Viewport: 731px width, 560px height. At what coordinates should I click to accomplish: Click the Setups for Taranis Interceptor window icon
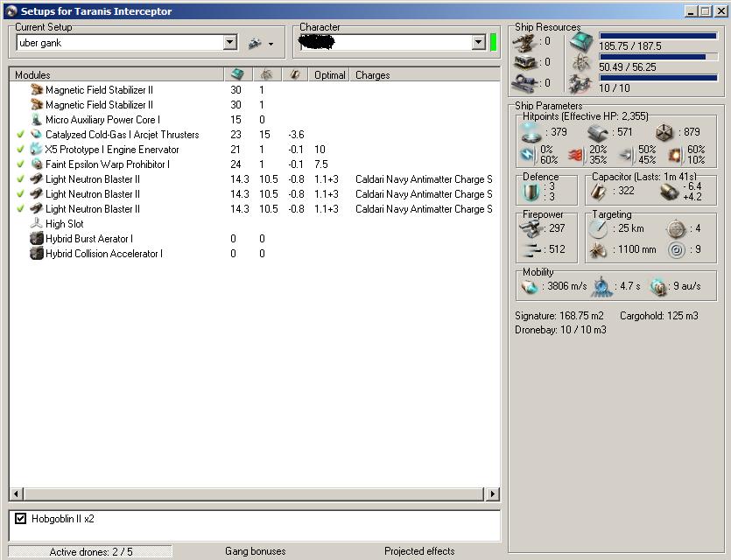[x=11, y=10]
